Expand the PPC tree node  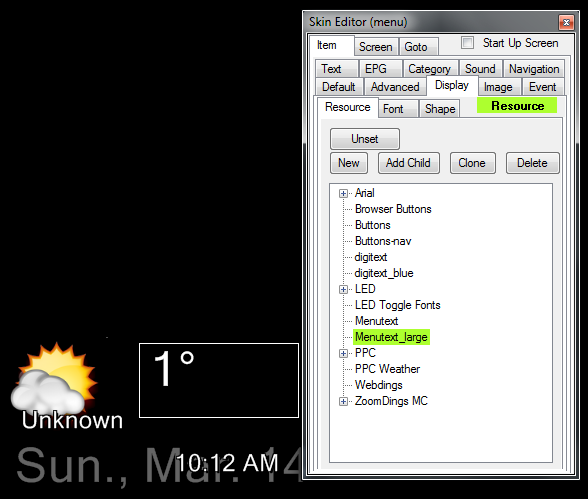[343, 354]
